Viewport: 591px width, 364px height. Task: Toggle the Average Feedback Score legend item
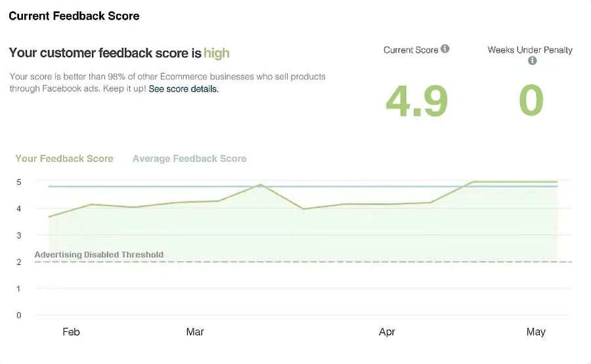tap(189, 159)
